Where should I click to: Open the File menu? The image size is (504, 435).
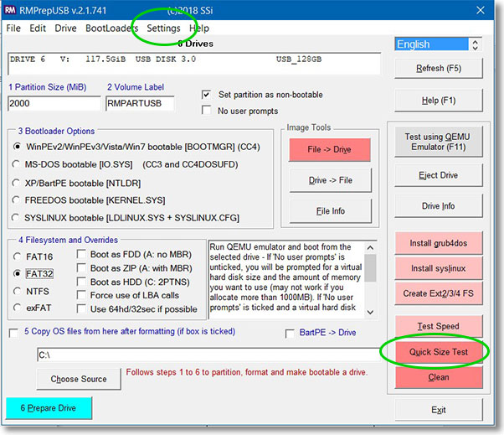[13, 28]
